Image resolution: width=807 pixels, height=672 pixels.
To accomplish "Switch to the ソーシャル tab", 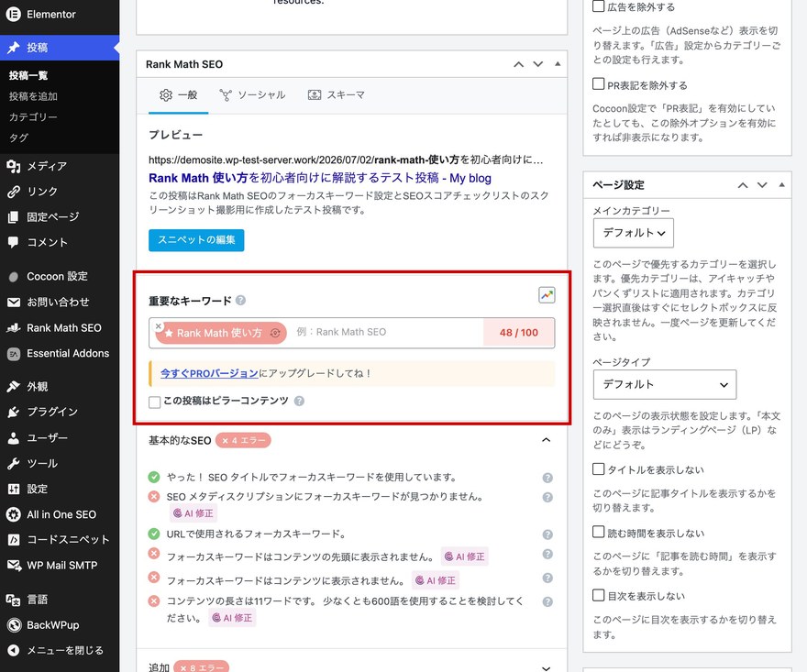I will tap(252, 95).
